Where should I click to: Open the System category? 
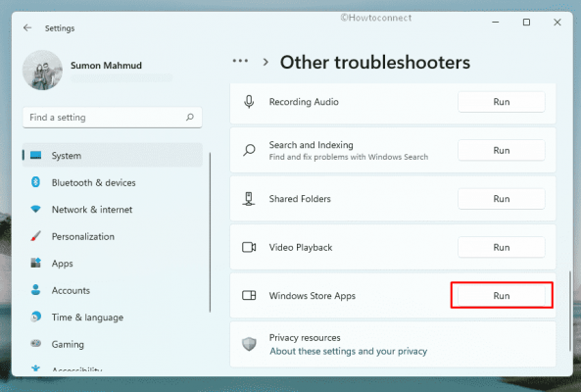(x=113, y=155)
